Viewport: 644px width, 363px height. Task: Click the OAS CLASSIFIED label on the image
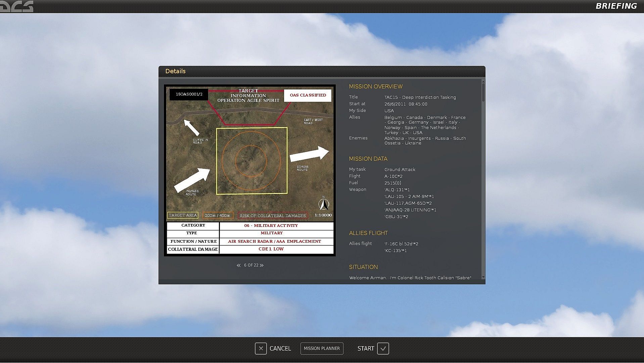[x=308, y=95]
